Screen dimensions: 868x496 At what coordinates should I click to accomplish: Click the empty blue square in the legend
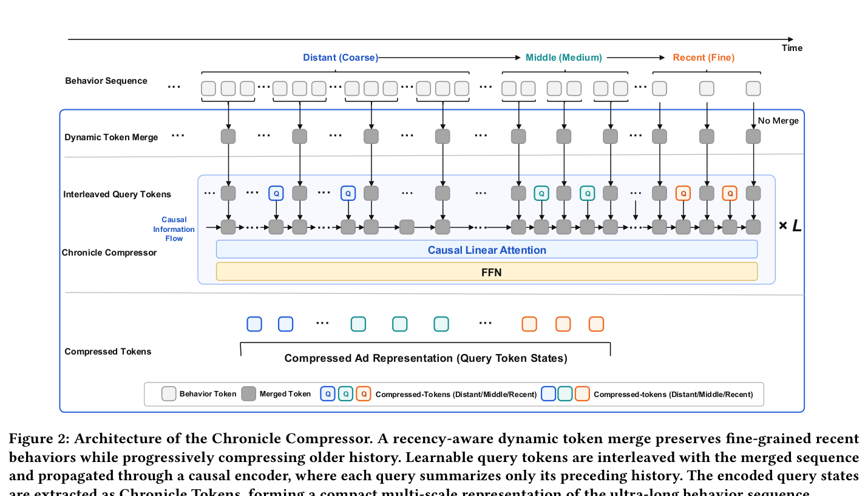coord(548,394)
